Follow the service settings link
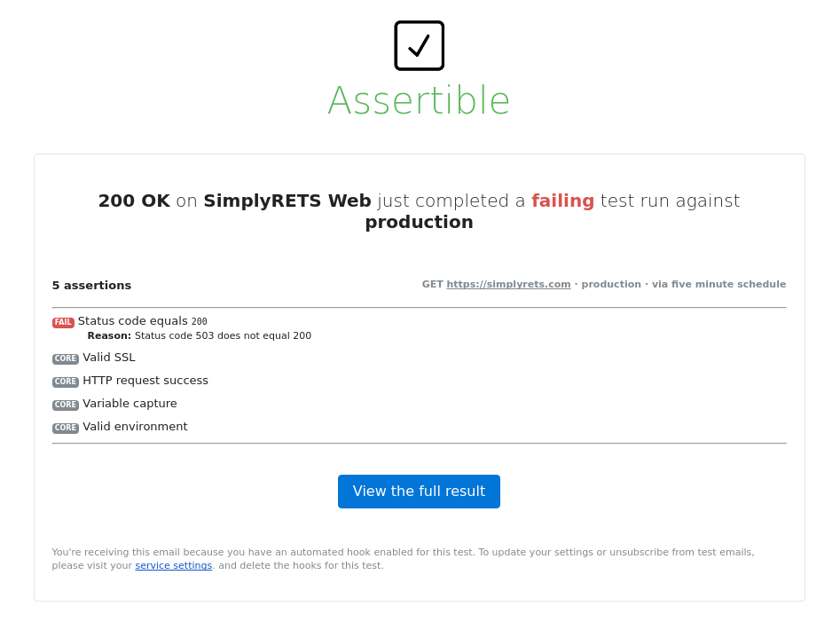 click(x=173, y=566)
